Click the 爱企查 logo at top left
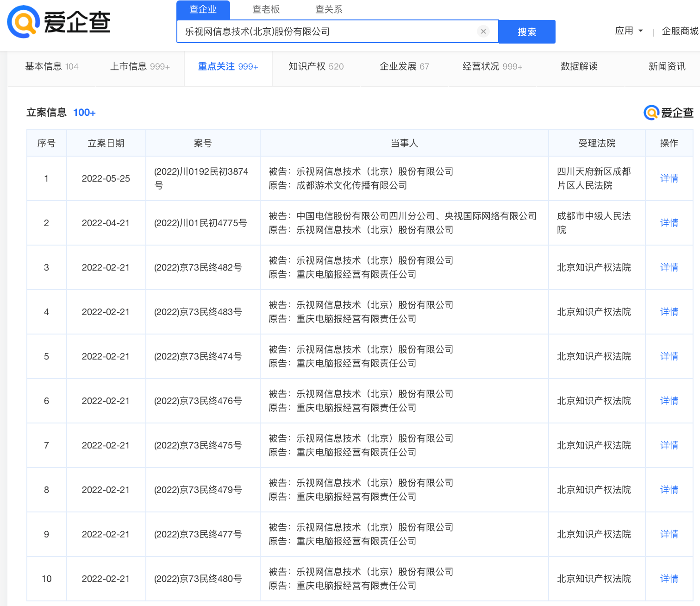 click(x=59, y=22)
